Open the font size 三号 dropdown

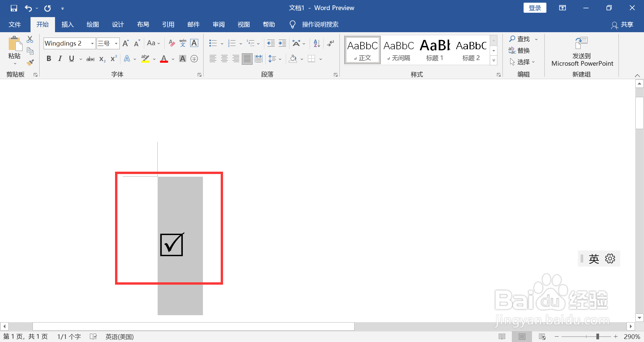[x=116, y=43]
